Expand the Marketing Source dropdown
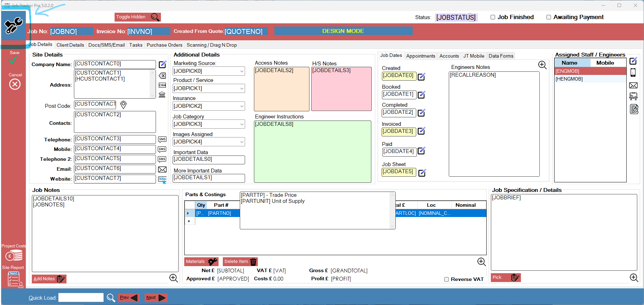 click(x=242, y=71)
